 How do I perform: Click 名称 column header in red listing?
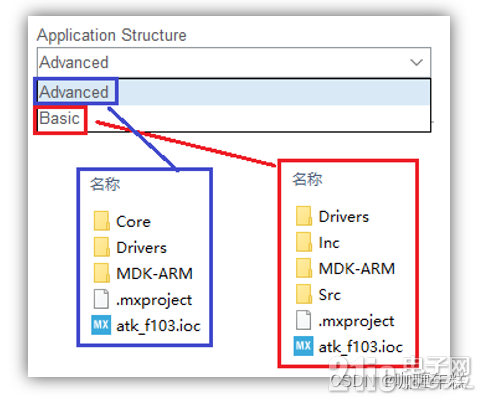click(x=307, y=179)
